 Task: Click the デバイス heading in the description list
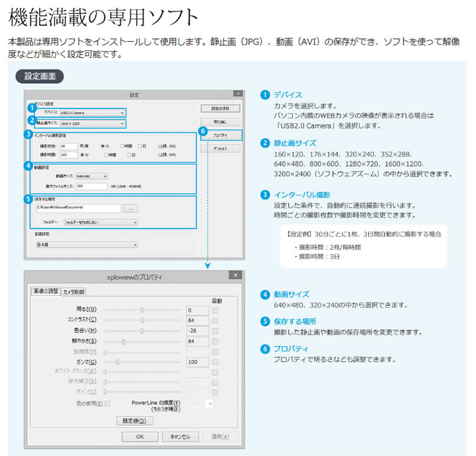288,95
